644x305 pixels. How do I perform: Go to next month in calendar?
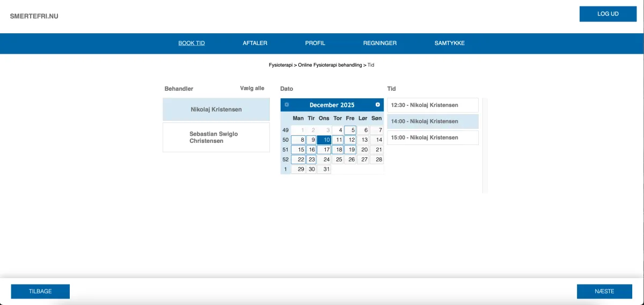click(378, 105)
